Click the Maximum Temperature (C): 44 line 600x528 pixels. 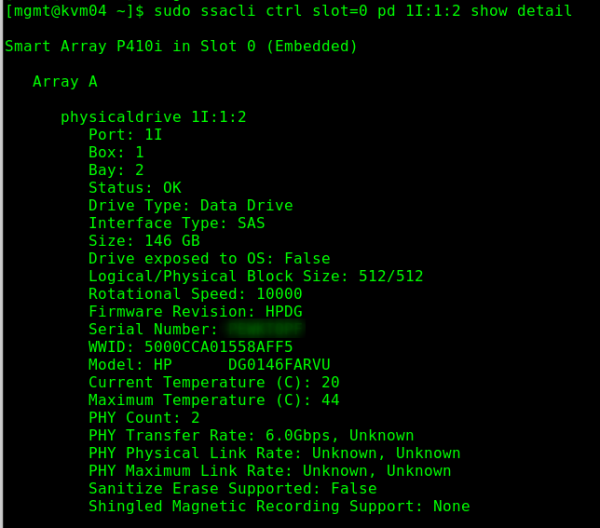214,400
